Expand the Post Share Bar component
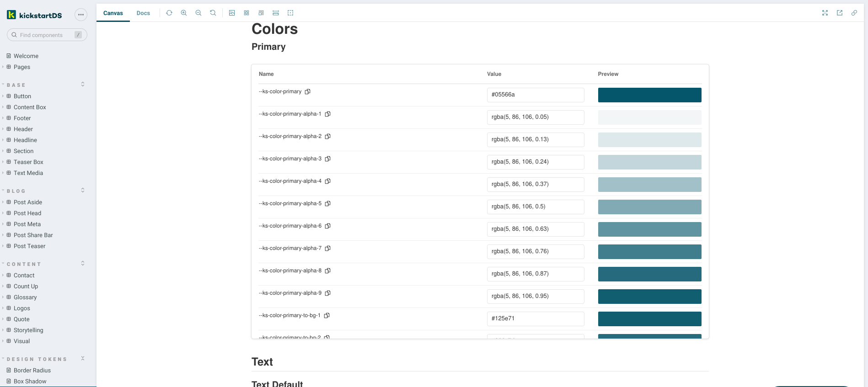The height and width of the screenshot is (387, 868). pyautogui.click(x=33, y=235)
